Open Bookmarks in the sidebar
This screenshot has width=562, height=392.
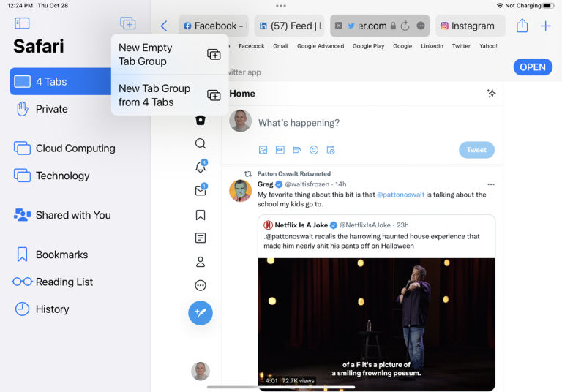click(61, 255)
